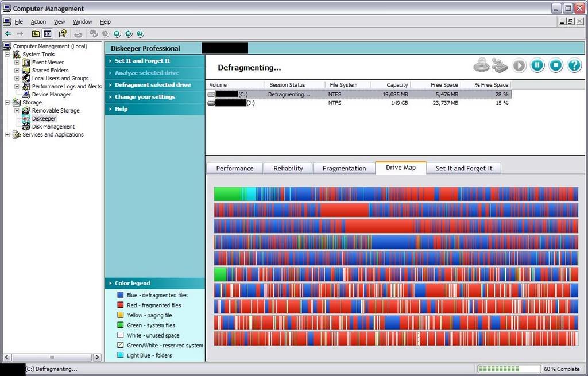
Task: Select Computer Management (Local) root node
Action: coord(50,46)
